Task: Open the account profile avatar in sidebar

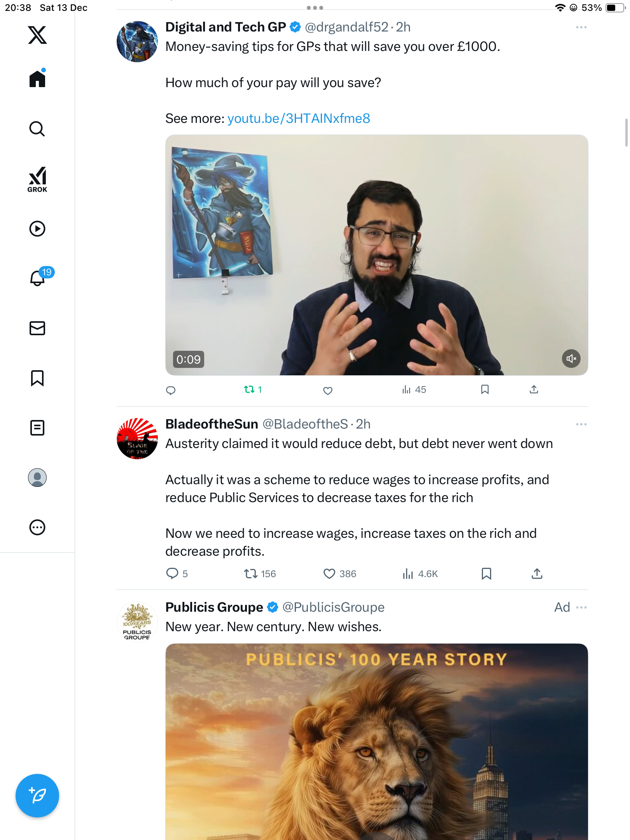Action: coord(37,478)
